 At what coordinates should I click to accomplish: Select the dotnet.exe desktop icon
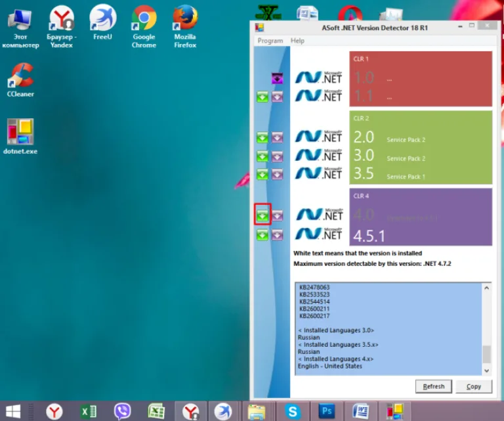tap(20, 137)
